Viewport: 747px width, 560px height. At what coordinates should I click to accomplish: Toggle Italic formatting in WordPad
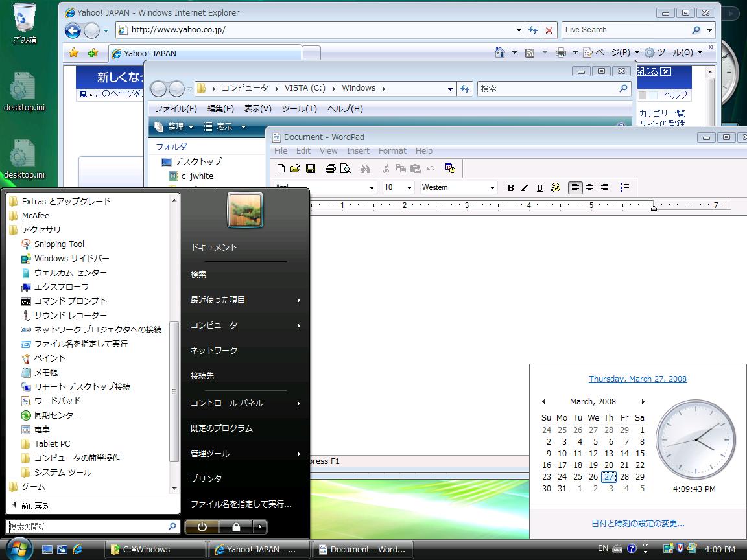[x=525, y=187]
